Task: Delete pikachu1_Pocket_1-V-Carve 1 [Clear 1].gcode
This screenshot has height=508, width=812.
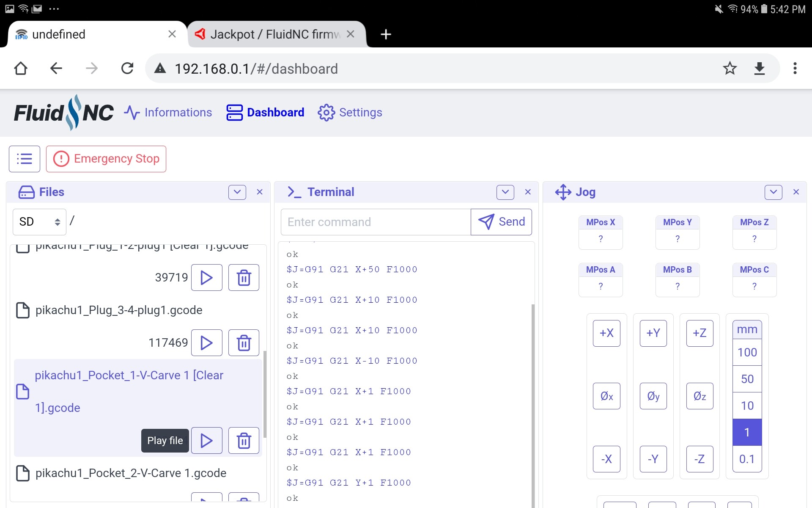Action: [x=244, y=441]
